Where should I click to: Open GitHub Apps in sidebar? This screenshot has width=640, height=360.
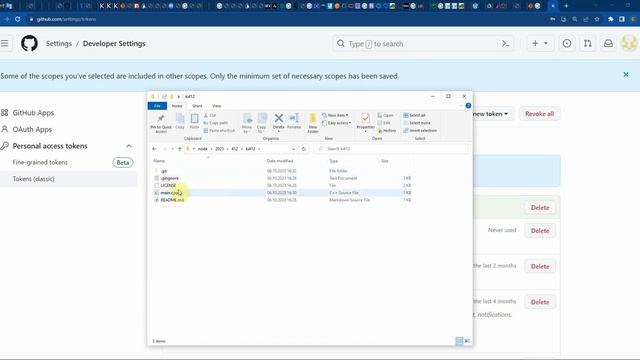click(33, 113)
